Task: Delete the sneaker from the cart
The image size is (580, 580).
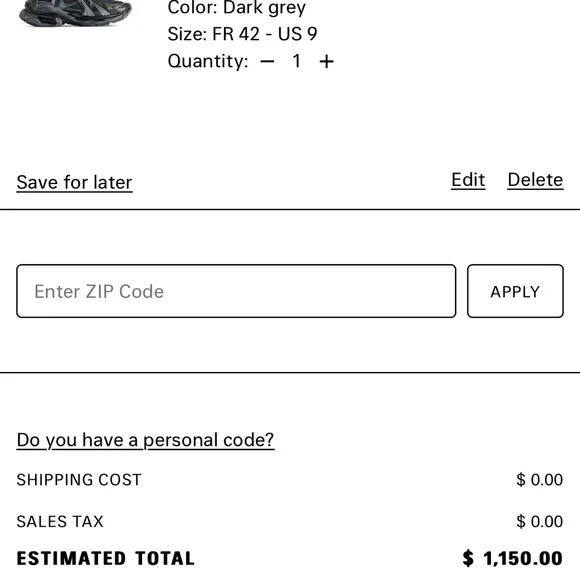Action: [535, 180]
